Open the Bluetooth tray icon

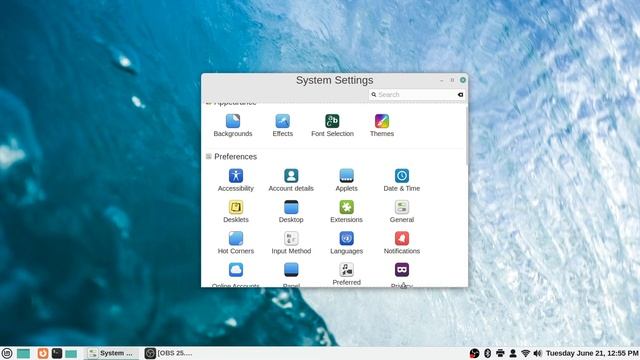(x=487, y=353)
